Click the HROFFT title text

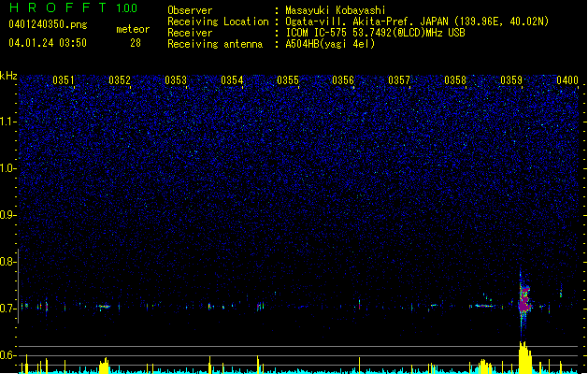tap(58, 7)
